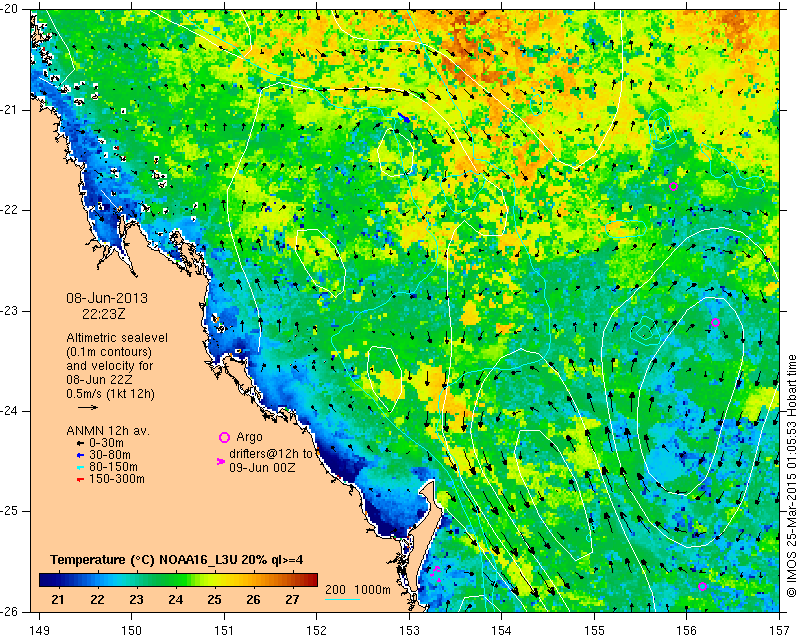Screen dimensions: 800x640
Task: Click the 'Altimetric sealevel' legend text
Action: (x=117, y=338)
